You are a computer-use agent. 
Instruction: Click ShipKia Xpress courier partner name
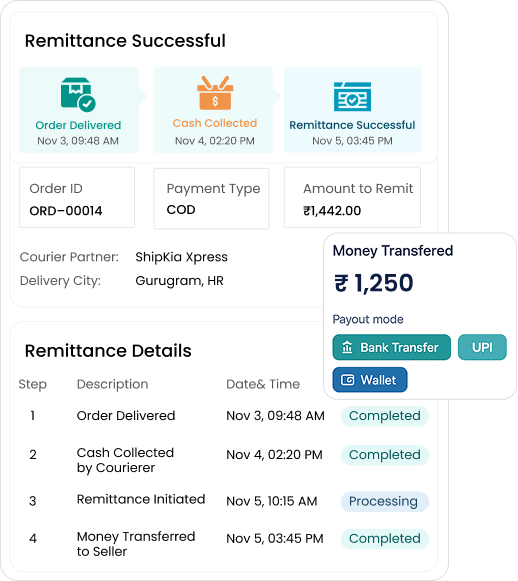click(x=182, y=257)
